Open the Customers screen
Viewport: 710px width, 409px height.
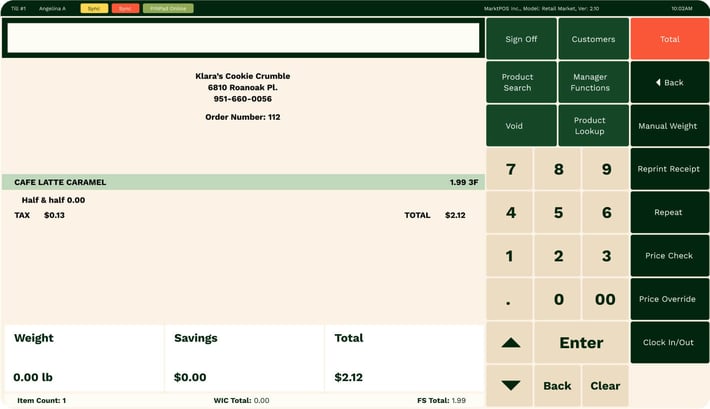(593, 39)
